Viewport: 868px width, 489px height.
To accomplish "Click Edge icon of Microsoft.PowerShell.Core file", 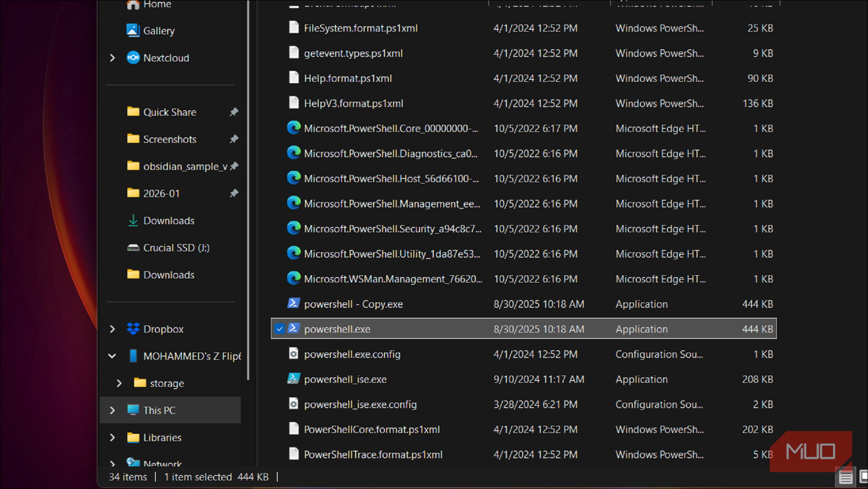I will pyautogui.click(x=294, y=128).
